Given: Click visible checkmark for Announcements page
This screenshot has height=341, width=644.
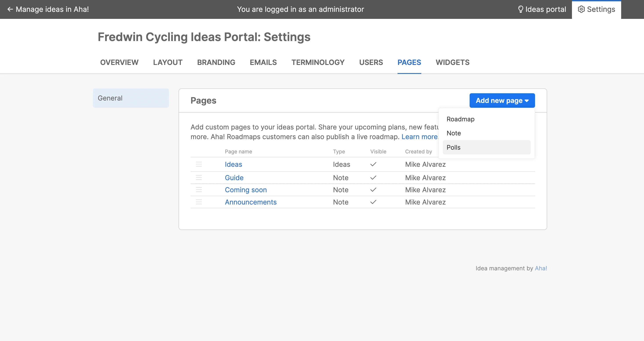Looking at the screenshot, I should click(373, 202).
